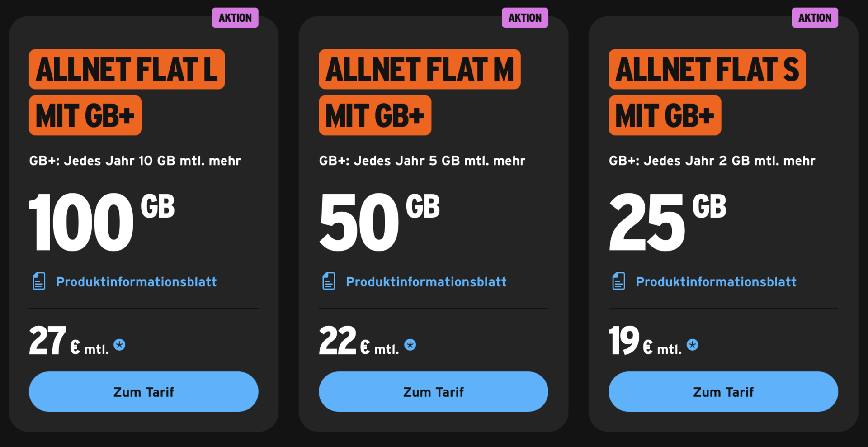Viewport: 868px width, 447px height.
Task: Click the ALLNET FLAT L title label
Action: [x=127, y=69]
